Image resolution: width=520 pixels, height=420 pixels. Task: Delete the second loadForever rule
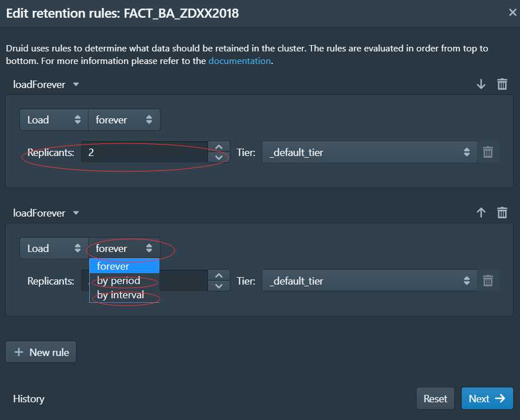[502, 213]
